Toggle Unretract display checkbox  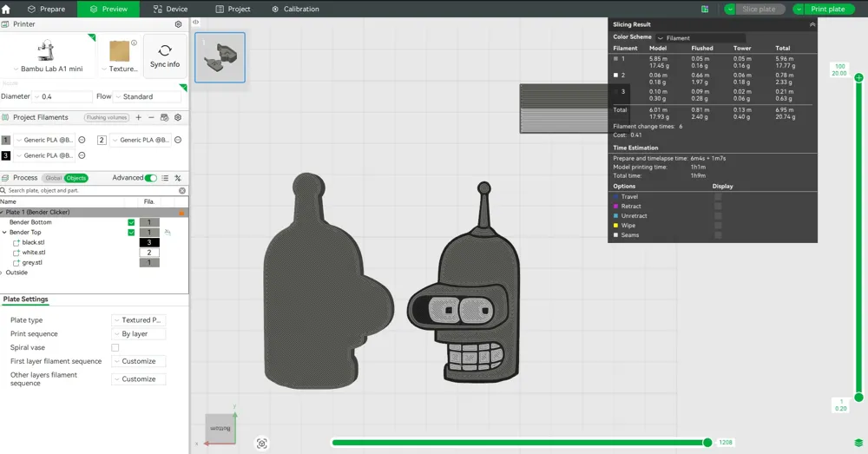click(718, 216)
